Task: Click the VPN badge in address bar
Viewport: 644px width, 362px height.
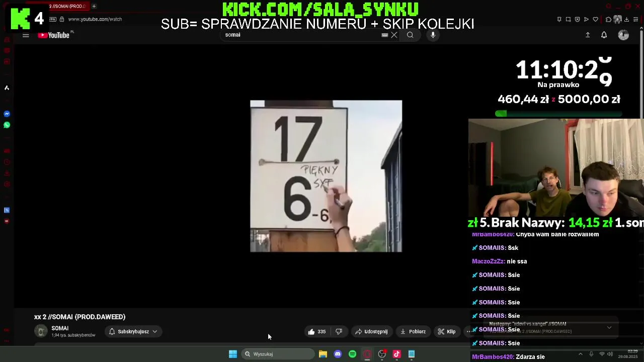Action: click(x=52, y=19)
